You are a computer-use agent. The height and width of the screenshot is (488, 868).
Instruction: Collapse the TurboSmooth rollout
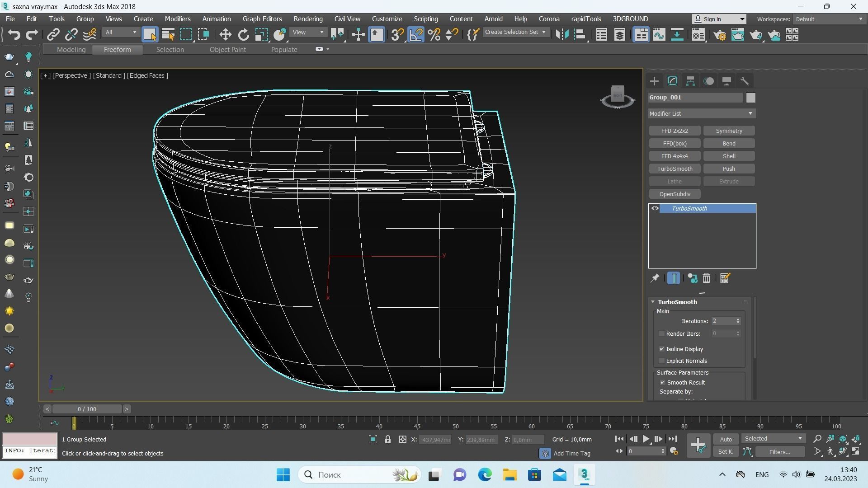(x=653, y=302)
